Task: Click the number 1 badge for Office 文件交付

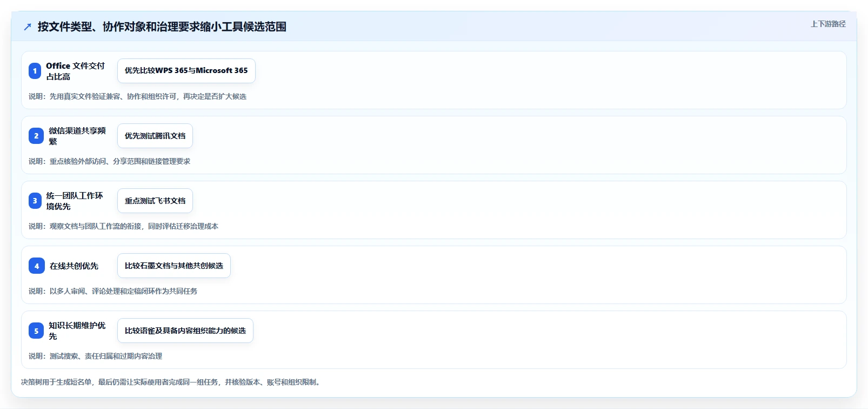Action: point(35,71)
